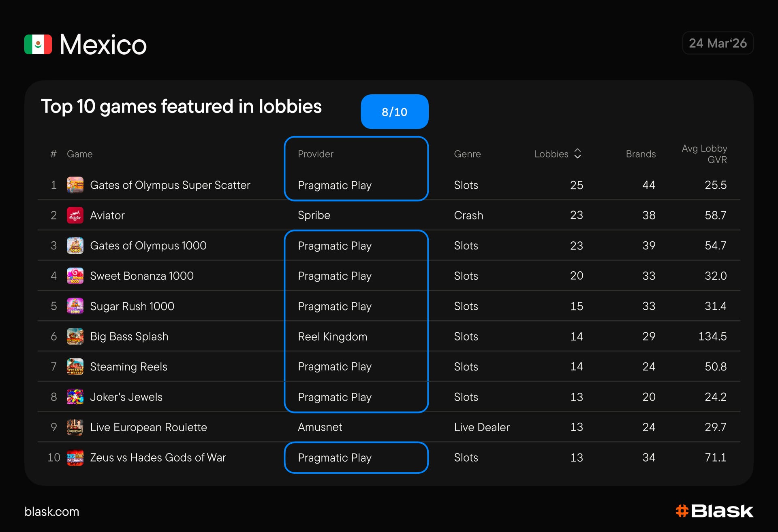Click the Provider column header
Screen dimensions: 778x532
click(x=315, y=154)
